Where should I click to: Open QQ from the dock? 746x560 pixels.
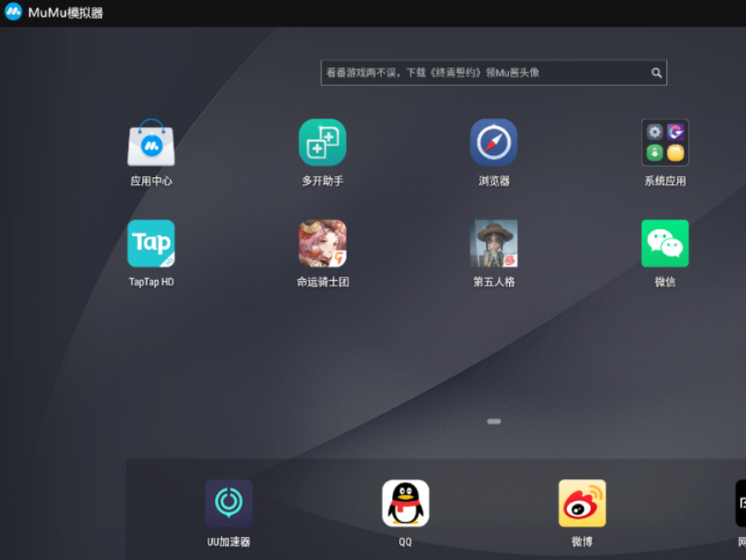(405, 503)
